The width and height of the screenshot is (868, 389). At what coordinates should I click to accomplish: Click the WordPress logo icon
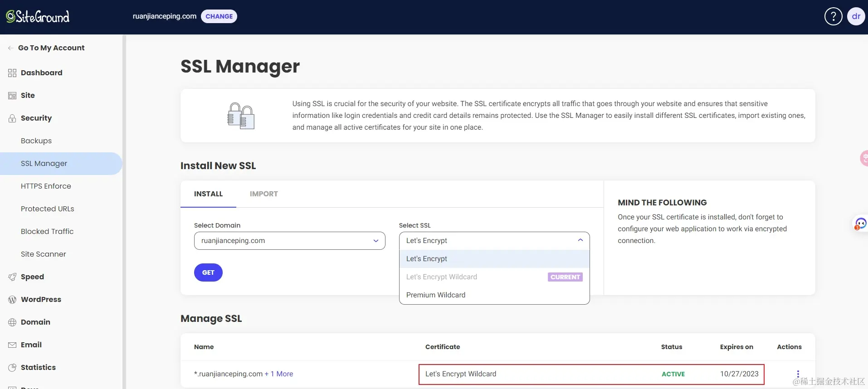pos(12,300)
